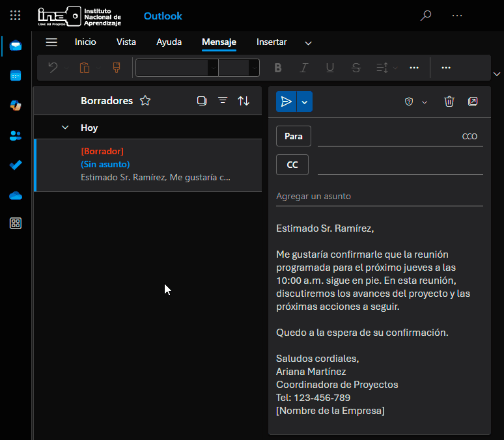Toggle Italic formatting
504x440 pixels.
(303, 68)
